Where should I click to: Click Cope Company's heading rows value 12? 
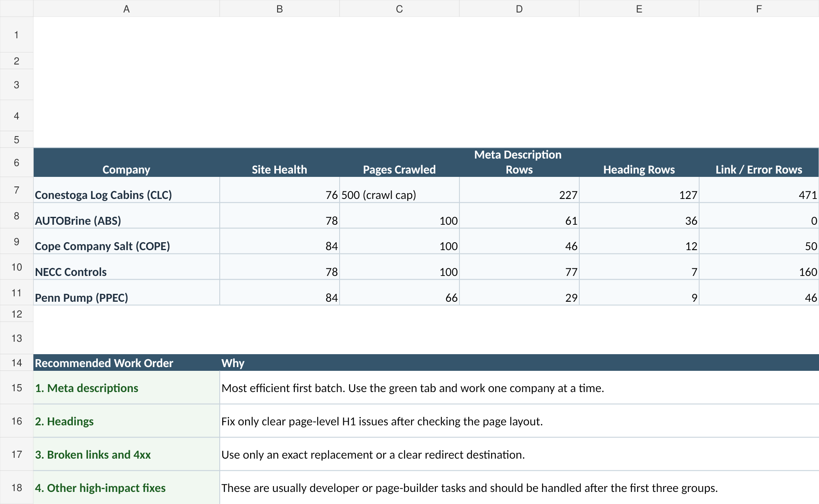(x=639, y=241)
